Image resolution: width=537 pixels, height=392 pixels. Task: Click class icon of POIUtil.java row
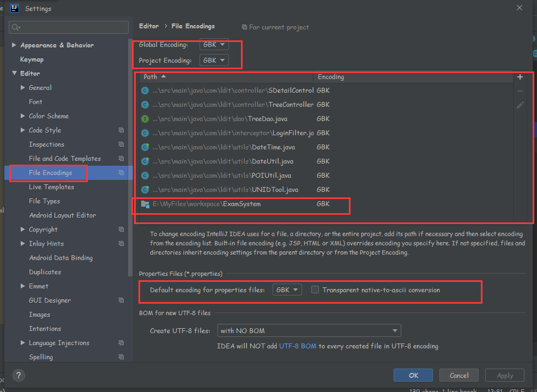click(145, 176)
